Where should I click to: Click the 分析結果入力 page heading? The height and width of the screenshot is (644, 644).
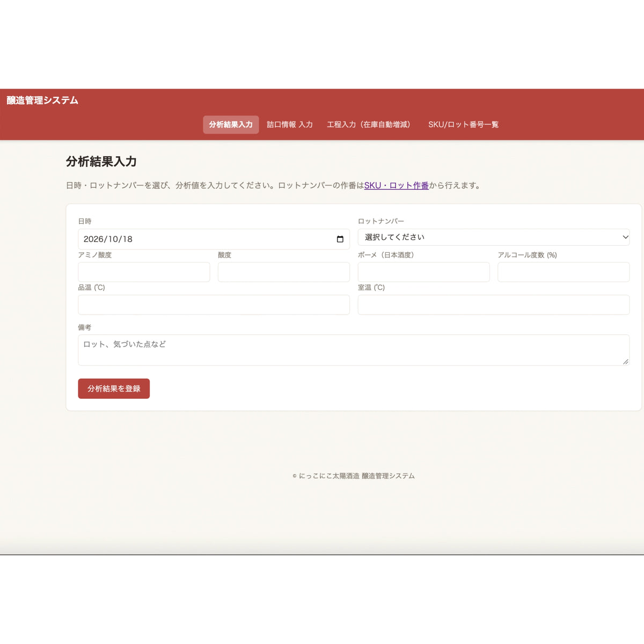pyautogui.click(x=101, y=162)
